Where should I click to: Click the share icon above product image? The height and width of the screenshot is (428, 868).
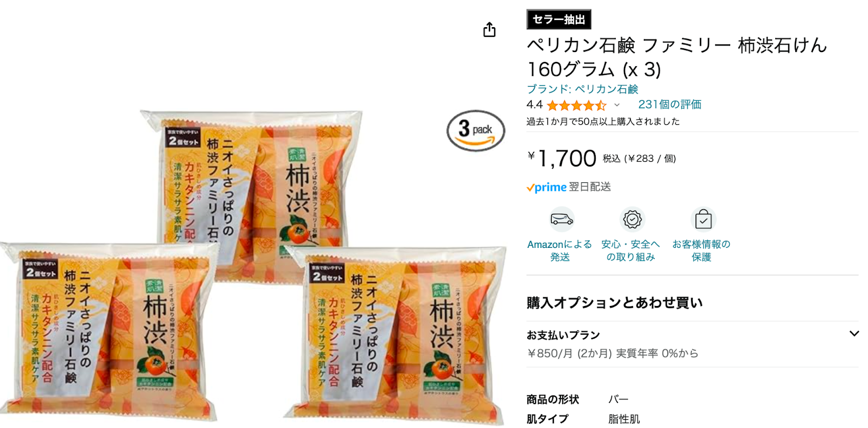click(x=489, y=29)
